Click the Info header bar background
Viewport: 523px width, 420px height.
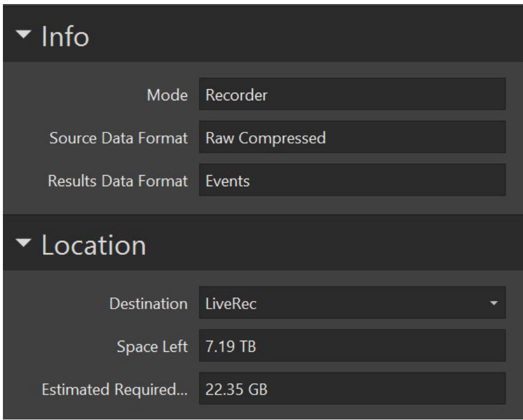(x=300, y=33)
